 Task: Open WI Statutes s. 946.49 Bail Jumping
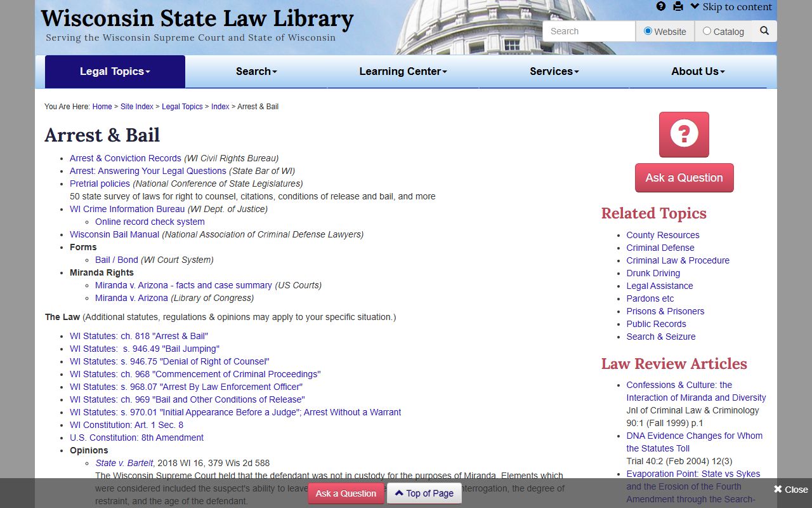click(145, 349)
